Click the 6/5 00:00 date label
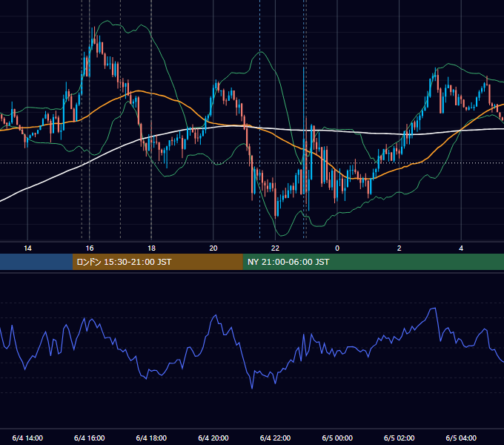 337,438
